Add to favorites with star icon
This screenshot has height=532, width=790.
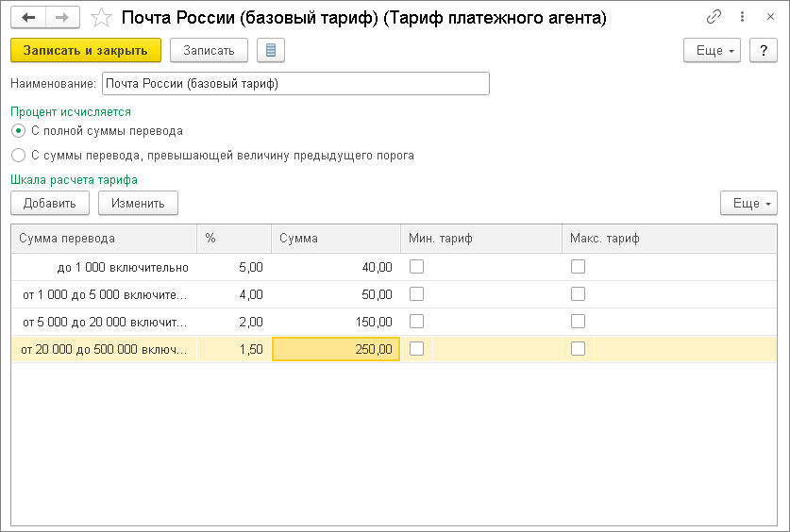[101, 18]
